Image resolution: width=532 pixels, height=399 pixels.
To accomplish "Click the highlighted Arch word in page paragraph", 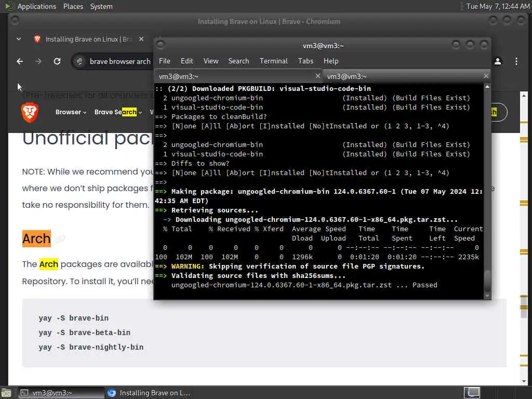I will pyautogui.click(x=48, y=264).
